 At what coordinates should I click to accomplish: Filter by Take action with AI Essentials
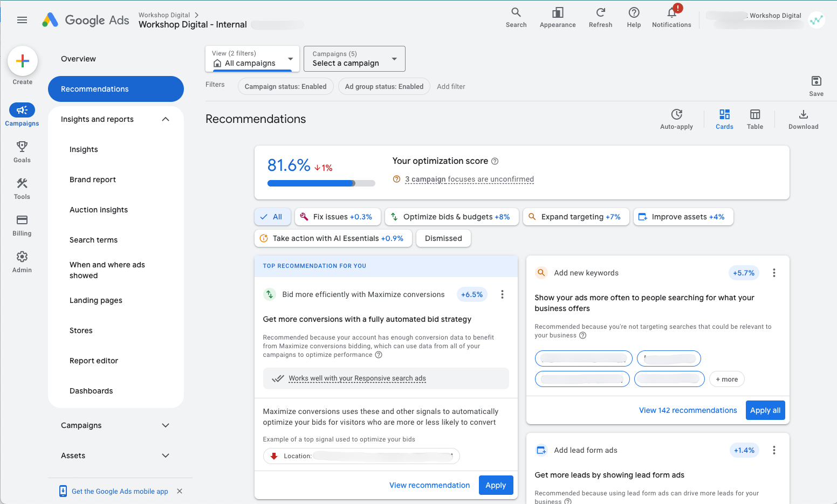click(x=333, y=238)
